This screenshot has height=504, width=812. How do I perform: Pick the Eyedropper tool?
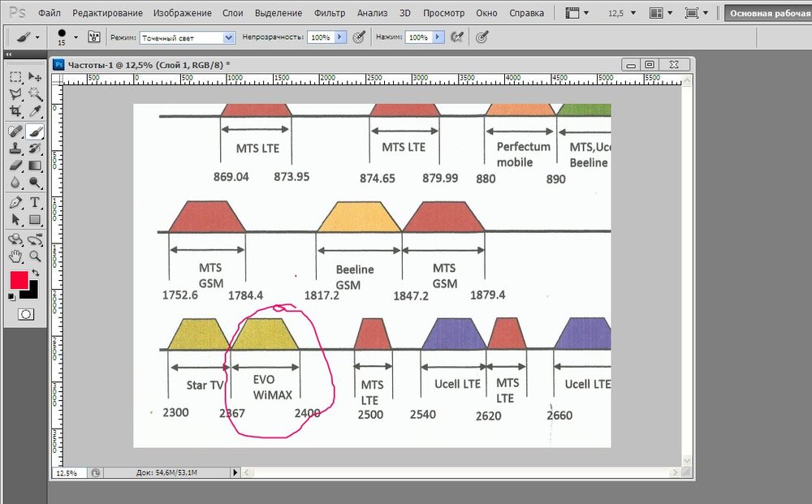pos(35,112)
